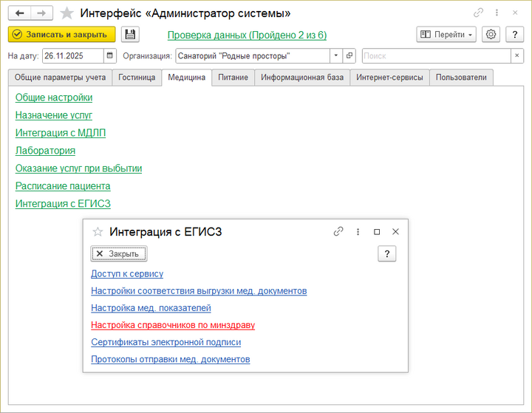Image resolution: width=532 pixels, height=413 pixels.
Task: Open calendar picker for date field
Action: click(x=110, y=56)
